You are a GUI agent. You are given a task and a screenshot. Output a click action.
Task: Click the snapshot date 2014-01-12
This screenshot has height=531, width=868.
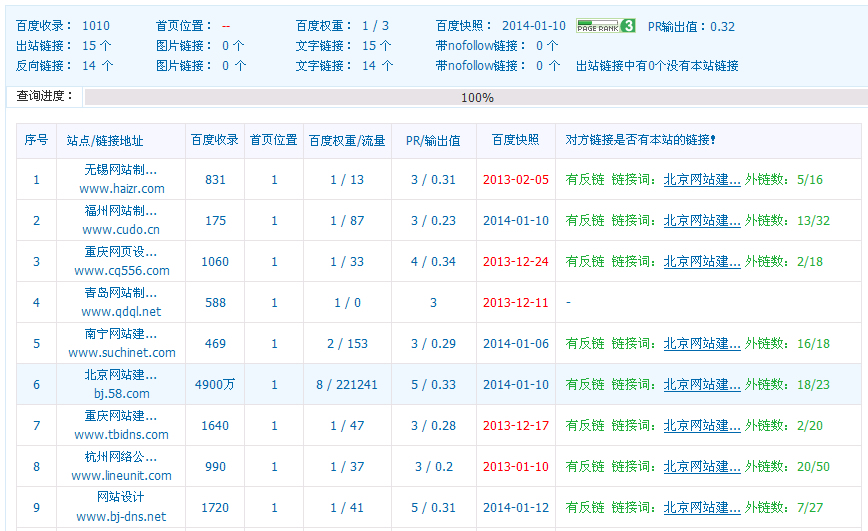[516, 508]
